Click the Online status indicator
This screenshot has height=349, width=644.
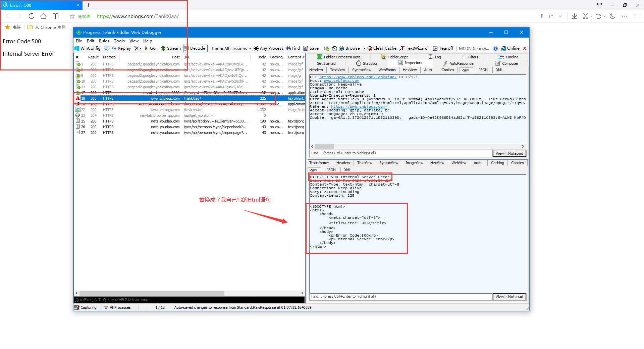tap(510, 48)
